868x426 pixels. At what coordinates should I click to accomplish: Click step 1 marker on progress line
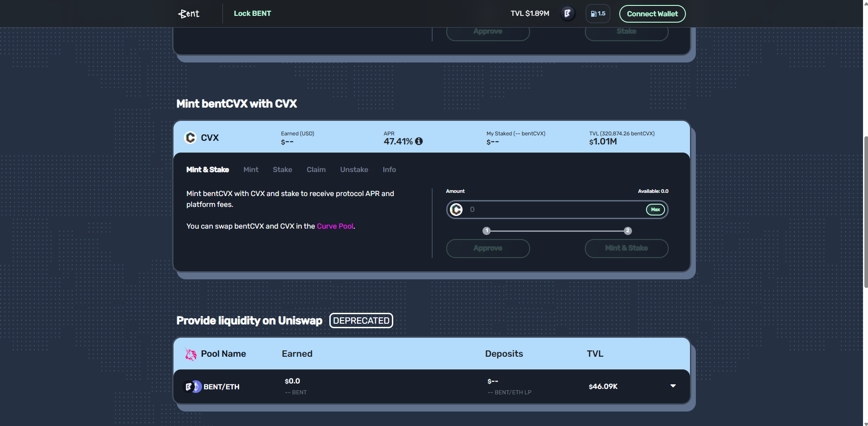(487, 231)
